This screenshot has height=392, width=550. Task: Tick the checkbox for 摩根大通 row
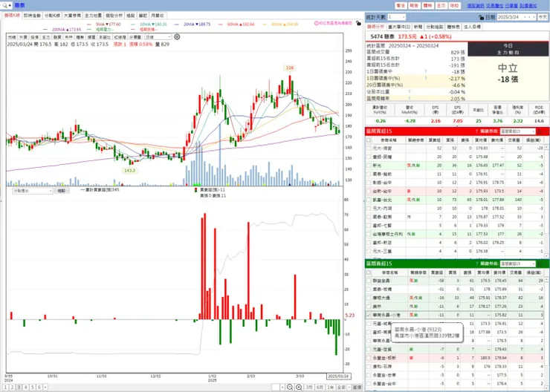click(369, 298)
